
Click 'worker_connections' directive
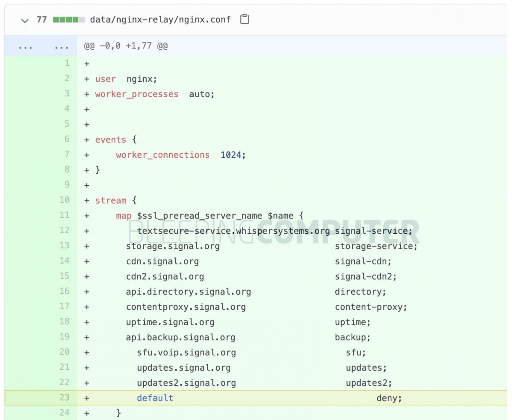(x=163, y=155)
